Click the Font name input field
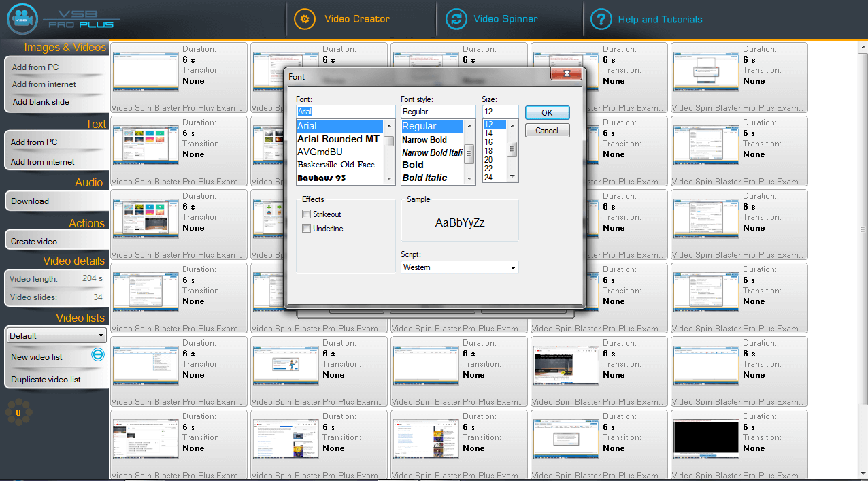This screenshot has height=481, width=868. point(346,112)
